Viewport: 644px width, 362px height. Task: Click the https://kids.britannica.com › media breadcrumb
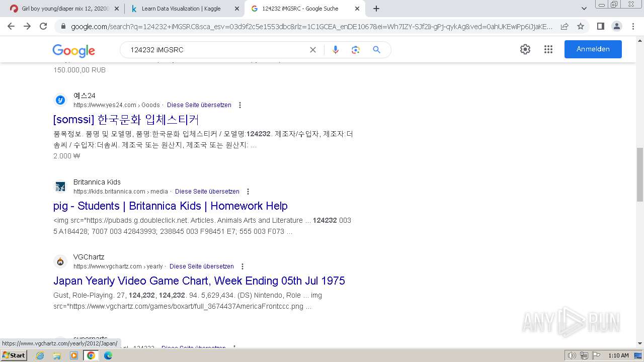(x=121, y=192)
